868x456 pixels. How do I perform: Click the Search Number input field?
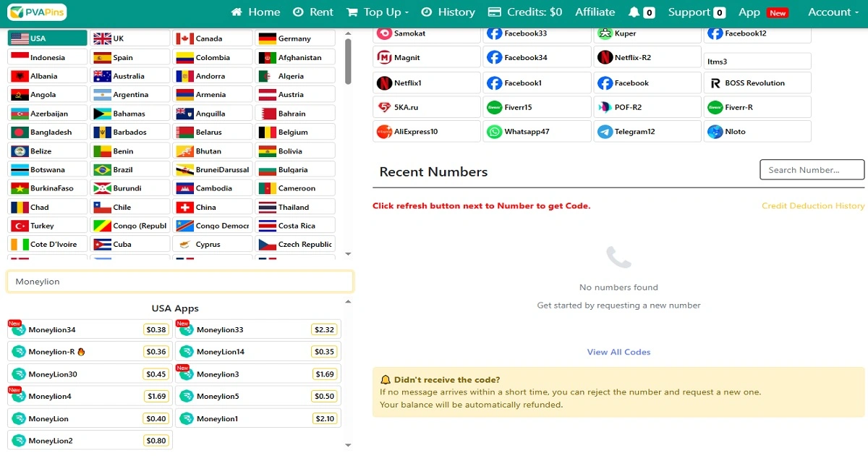point(812,170)
